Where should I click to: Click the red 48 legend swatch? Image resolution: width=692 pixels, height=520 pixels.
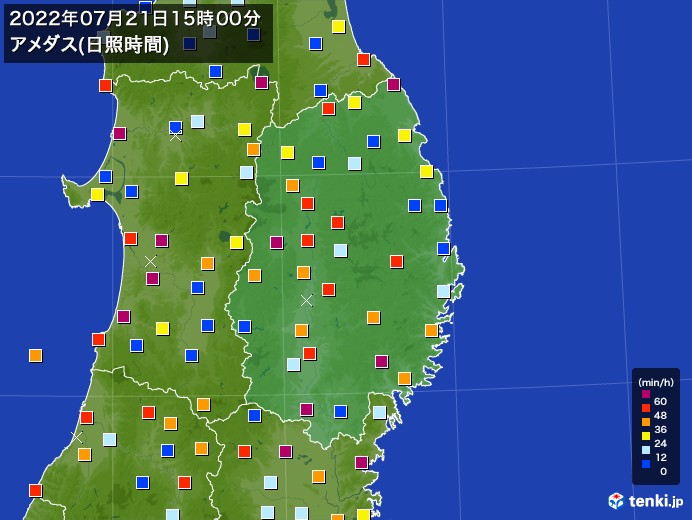pos(646,408)
